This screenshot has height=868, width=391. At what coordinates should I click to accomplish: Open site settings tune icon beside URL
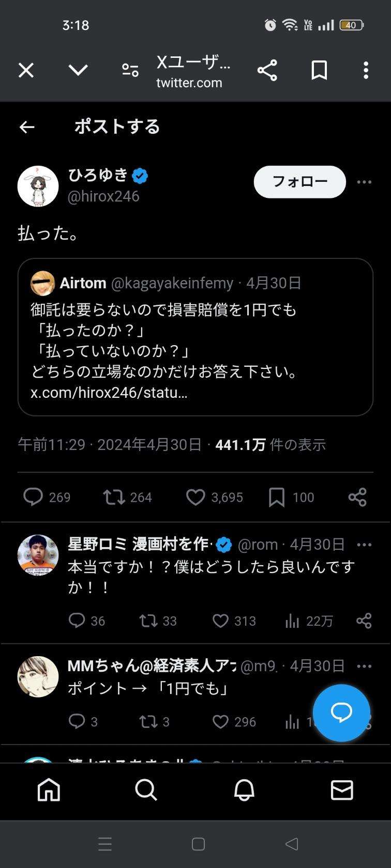tap(130, 70)
